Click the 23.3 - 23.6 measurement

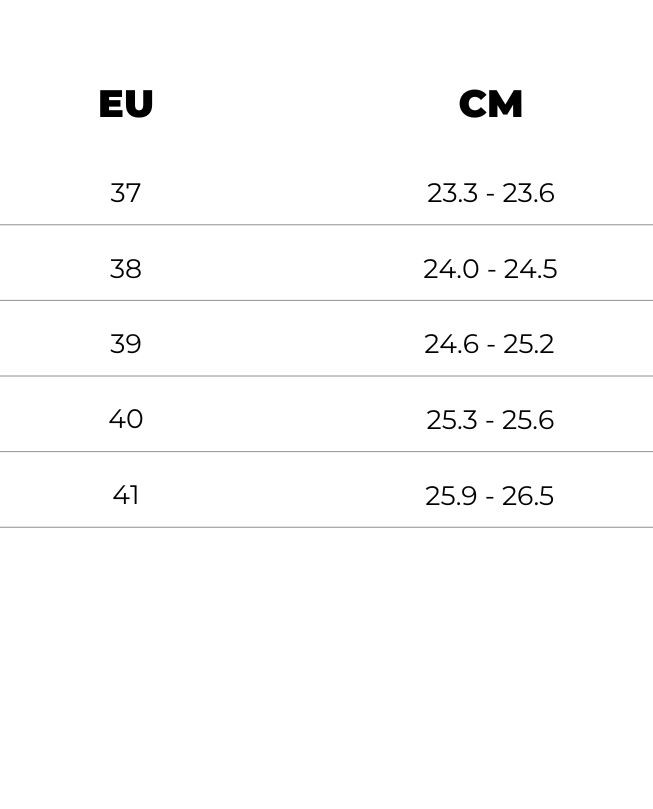[x=491, y=193]
